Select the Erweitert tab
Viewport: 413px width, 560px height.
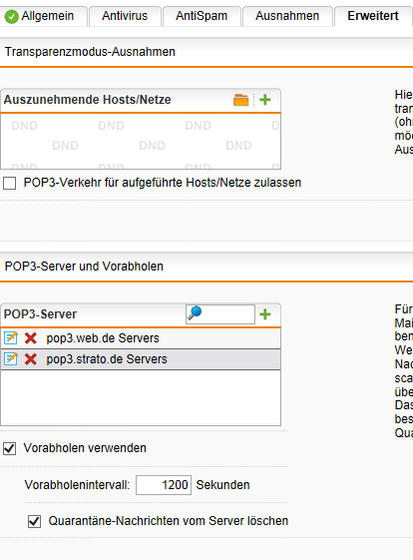(373, 16)
